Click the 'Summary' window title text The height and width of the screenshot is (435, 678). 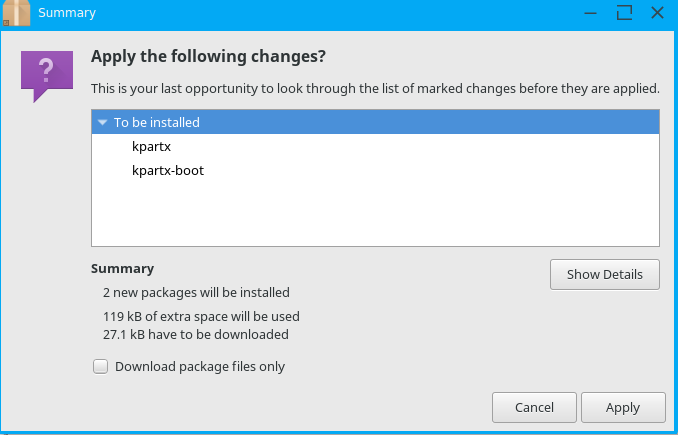pos(67,13)
